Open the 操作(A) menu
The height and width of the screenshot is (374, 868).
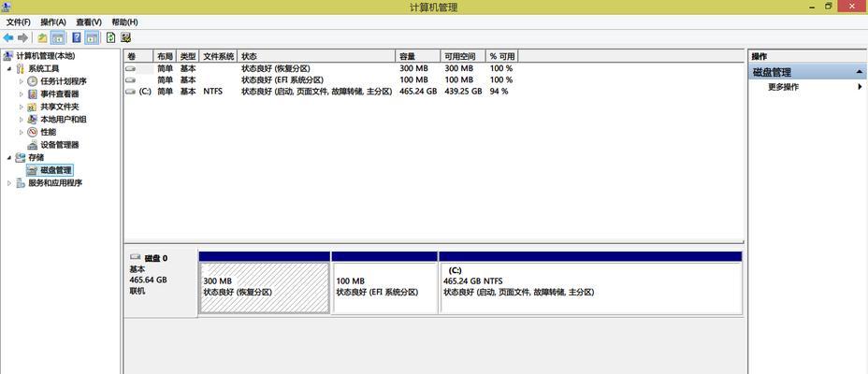coord(53,22)
